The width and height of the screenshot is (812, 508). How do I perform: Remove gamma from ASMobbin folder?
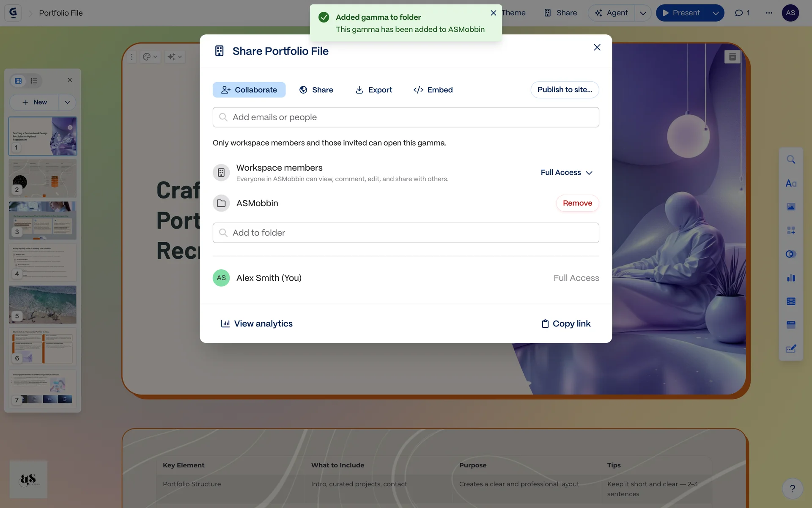click(577, 203)
